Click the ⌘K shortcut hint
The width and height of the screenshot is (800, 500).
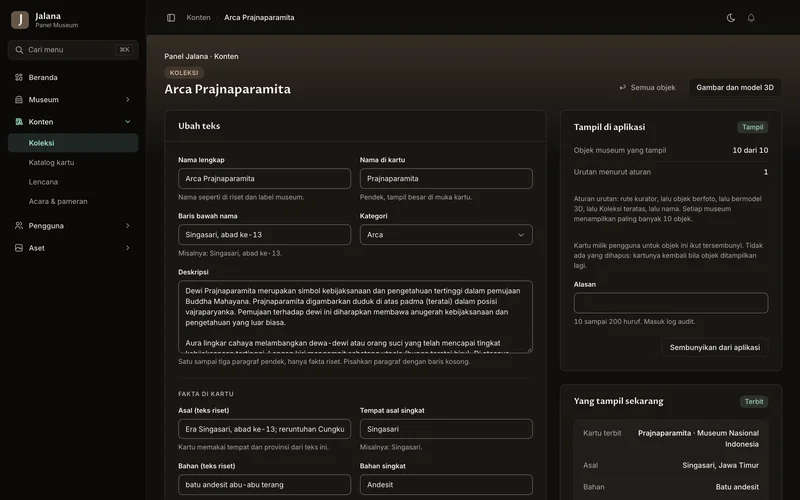(124, 50)
